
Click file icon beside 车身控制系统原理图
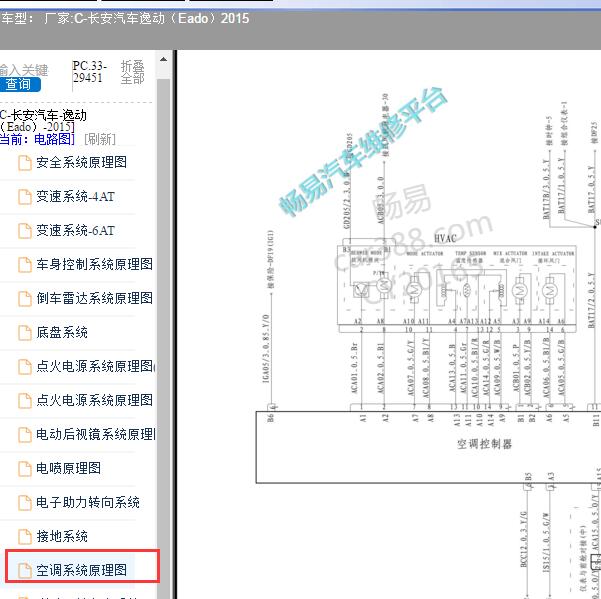pyautogui.click(x=25, y=265)
